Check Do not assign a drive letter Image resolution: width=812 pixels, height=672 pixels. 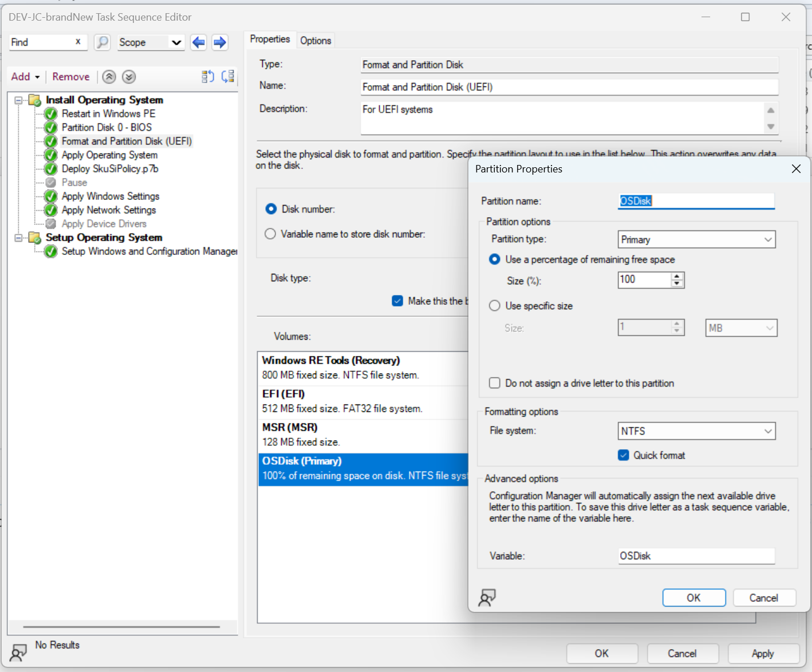[x=495, y=383]
